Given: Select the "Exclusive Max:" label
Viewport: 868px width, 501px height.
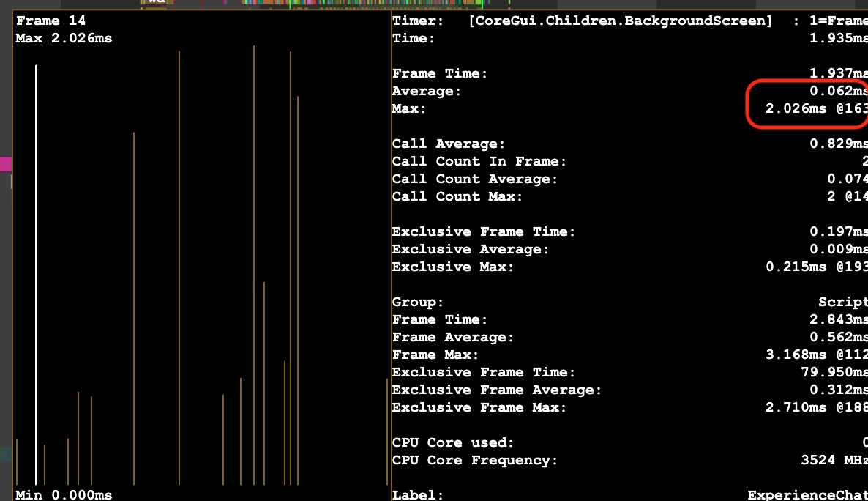Looking at the screenshot, I should pyautogui.click(x=453, y=267).
